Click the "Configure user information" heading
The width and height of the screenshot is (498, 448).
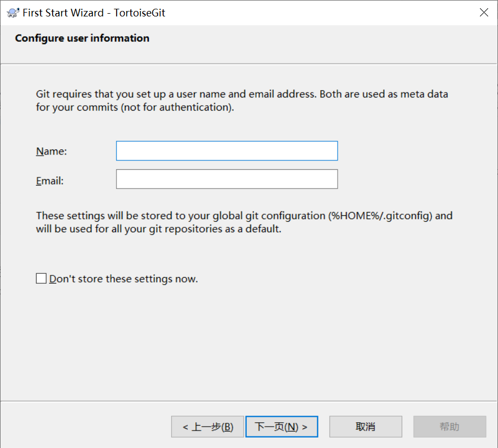pyautogui.click(x=82, y=38)
